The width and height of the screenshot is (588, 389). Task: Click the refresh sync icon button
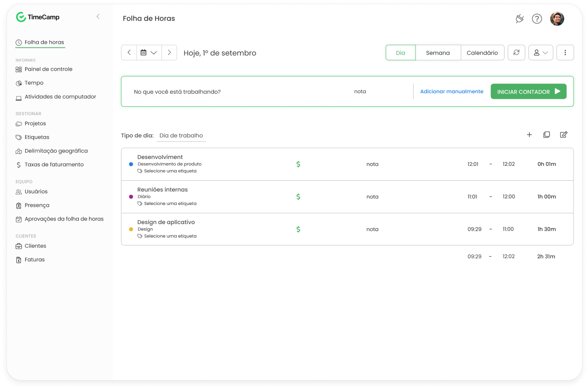pos(516,53)
